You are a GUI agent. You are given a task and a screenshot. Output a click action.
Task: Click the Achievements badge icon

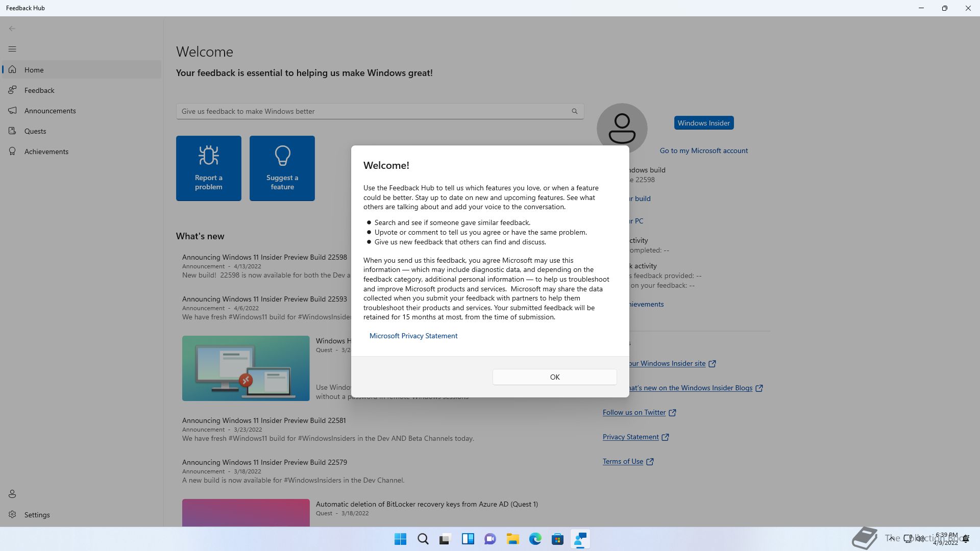[x=12, y=151]
